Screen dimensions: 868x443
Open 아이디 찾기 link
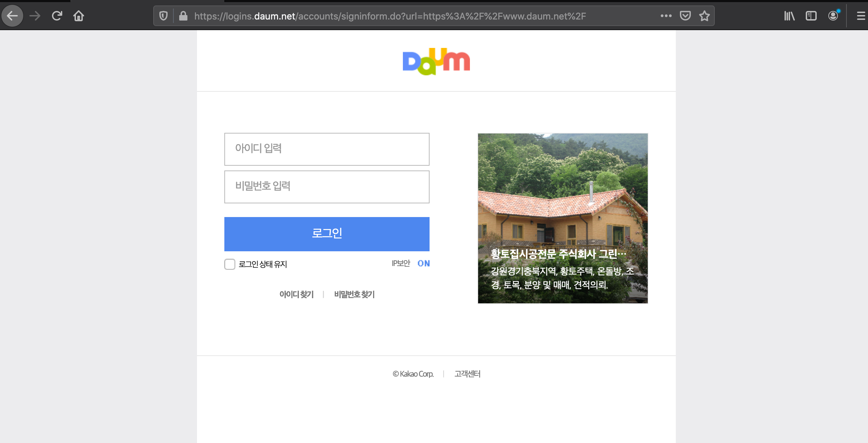pyautogui.click(x=297, y=294)
